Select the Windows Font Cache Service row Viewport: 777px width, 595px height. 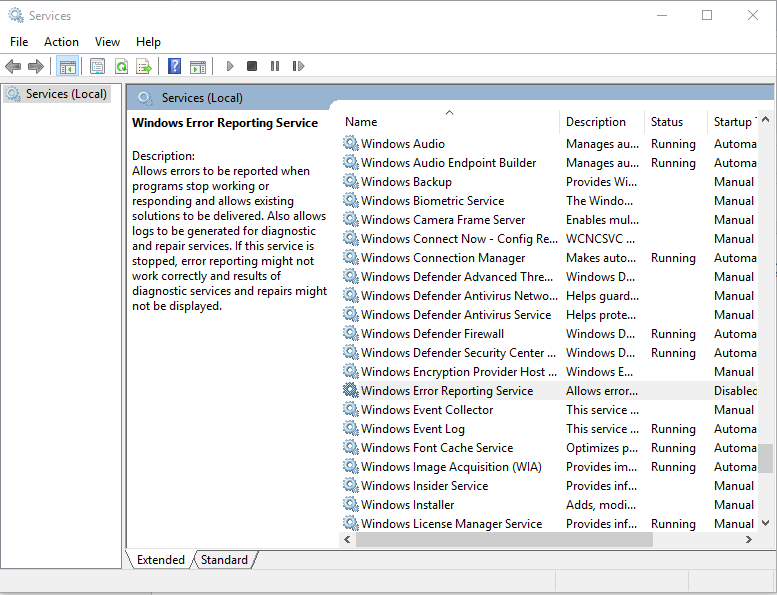pyautogui.click(x=550, y=447)
